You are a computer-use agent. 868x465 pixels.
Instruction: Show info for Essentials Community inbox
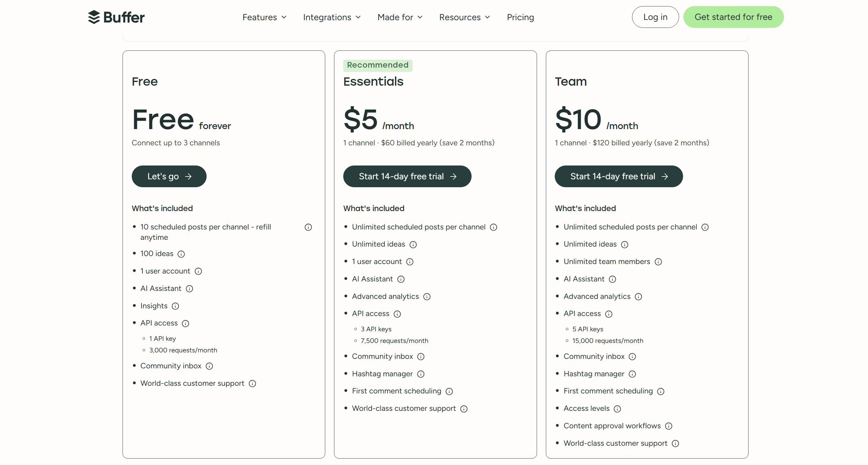point(421,357)
